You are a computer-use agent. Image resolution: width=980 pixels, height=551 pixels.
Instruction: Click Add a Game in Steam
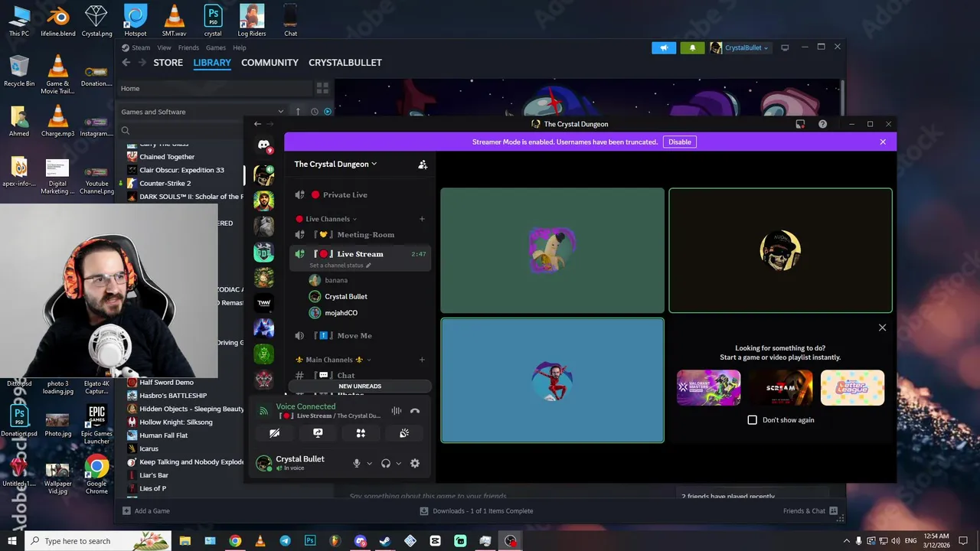145,511
